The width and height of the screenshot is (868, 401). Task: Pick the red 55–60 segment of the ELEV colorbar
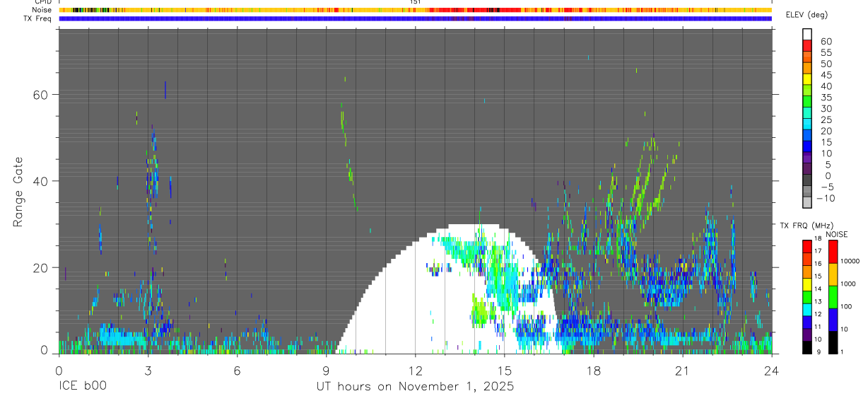(807, 47)
